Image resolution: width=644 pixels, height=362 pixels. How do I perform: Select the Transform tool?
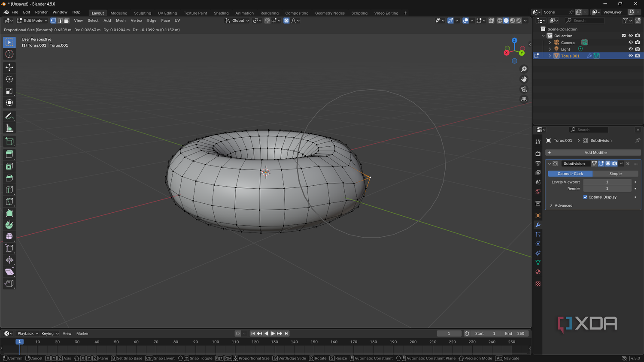point(9,103)
